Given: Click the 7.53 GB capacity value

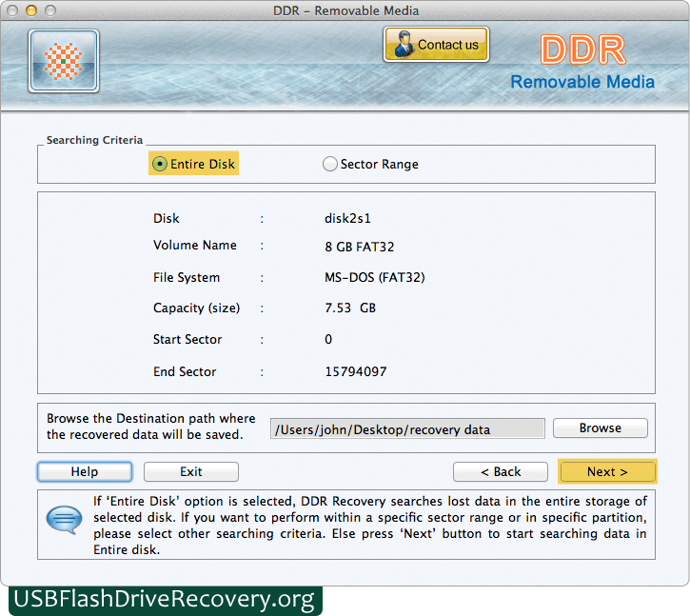Looking at the screenshot, I should click(350, 308).
